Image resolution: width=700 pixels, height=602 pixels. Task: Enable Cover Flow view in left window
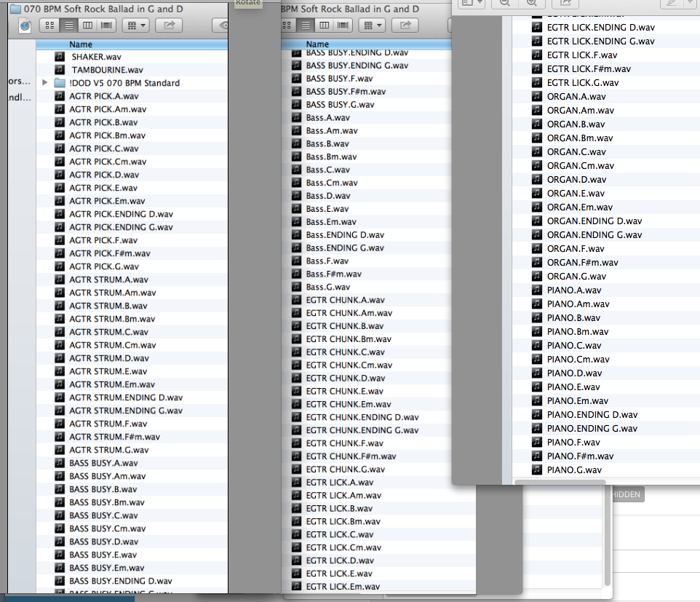106,25
